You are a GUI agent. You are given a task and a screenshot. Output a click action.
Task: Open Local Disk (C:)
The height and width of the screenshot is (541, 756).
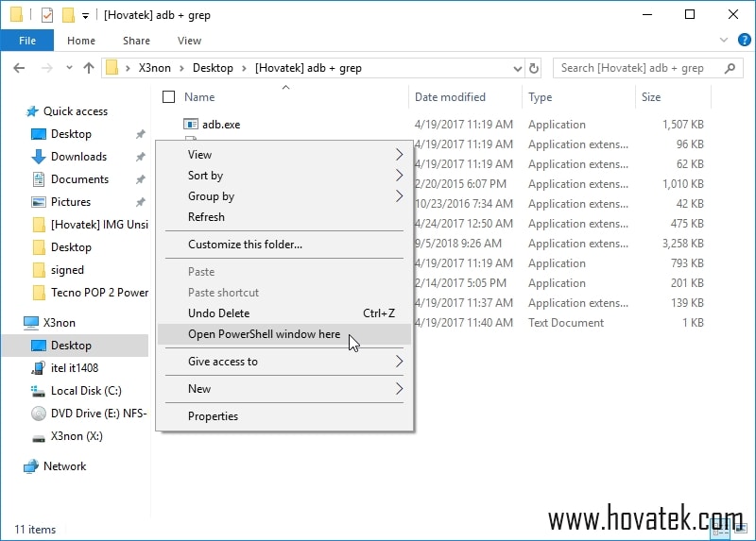[86, 391]
